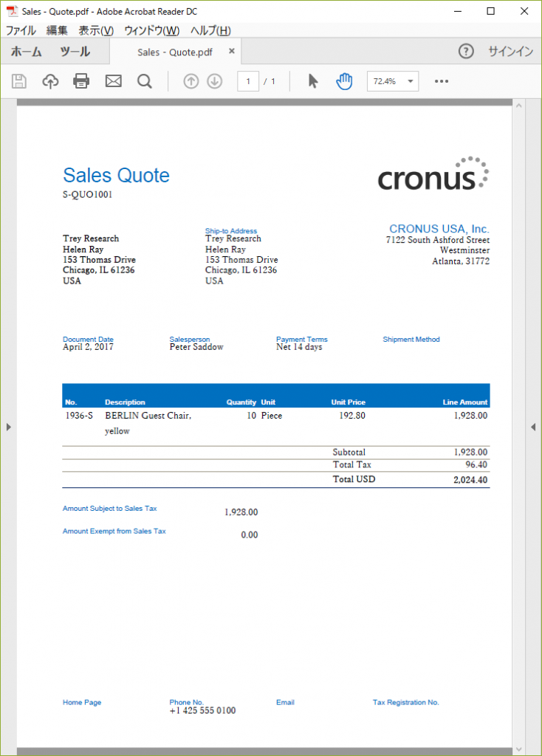Click Amount Subject to Sales Tax label
The height and width of the screenshot is (756, 542).
(109, 508)
